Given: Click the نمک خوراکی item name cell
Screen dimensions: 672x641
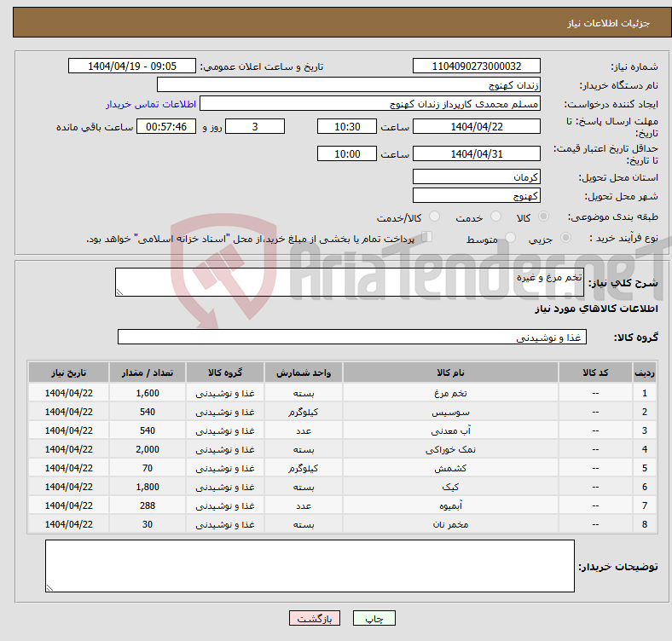Looking at the screenshot, I should pos(450,449).
